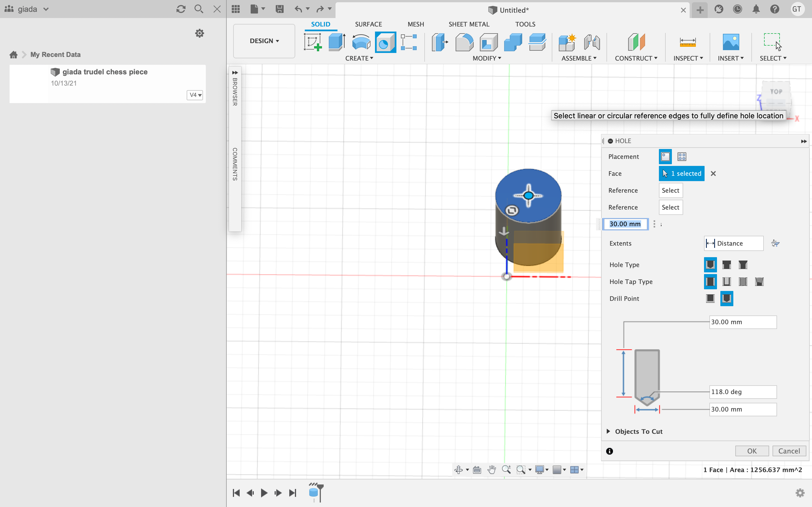The image size is (812, 507).
Task: Click the Joint icon in Assemble
Action: [x=592, y=42]
